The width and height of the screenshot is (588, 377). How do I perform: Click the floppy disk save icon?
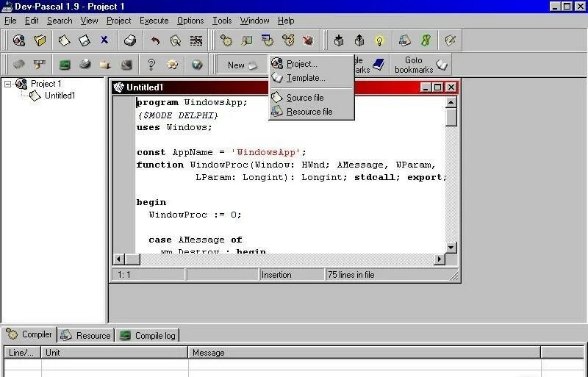click(85, 40)
